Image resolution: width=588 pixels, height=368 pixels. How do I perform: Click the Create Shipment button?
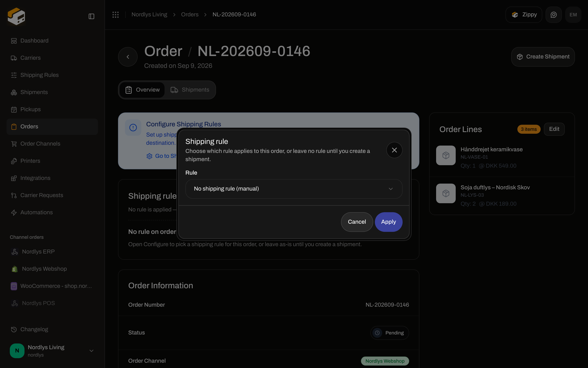543,57
